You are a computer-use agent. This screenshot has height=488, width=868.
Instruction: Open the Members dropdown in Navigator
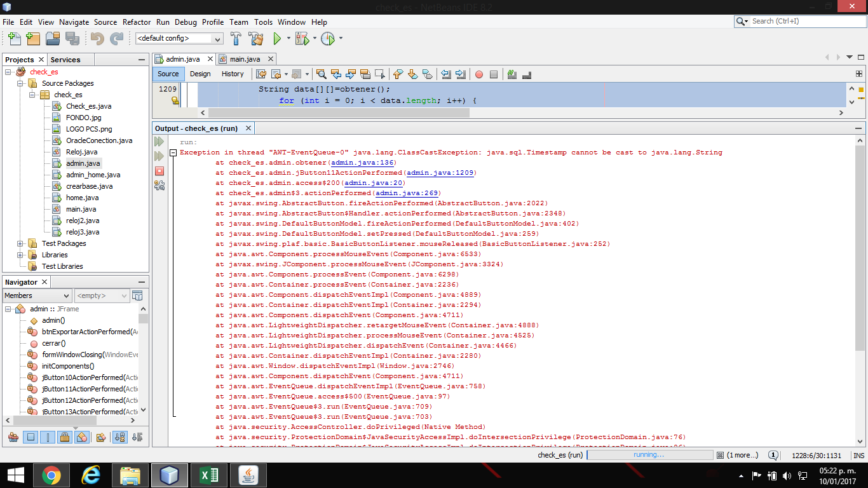click(x=37, y=295)
